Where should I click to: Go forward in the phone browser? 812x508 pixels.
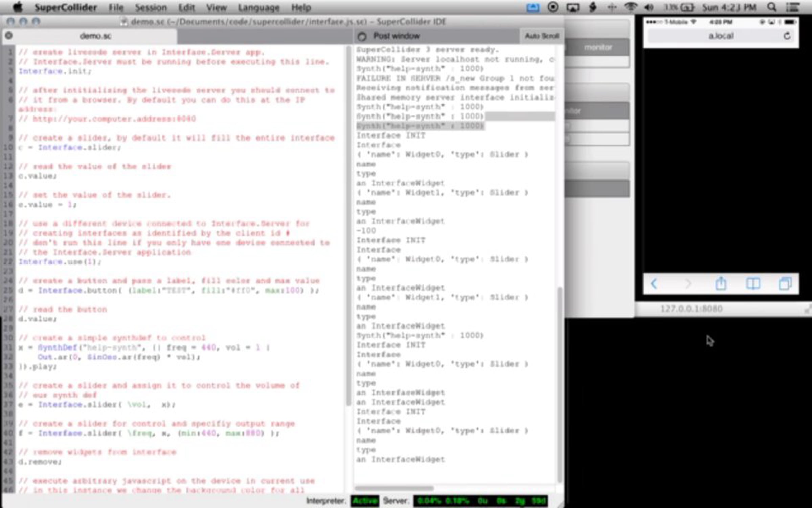pos(687,284)
